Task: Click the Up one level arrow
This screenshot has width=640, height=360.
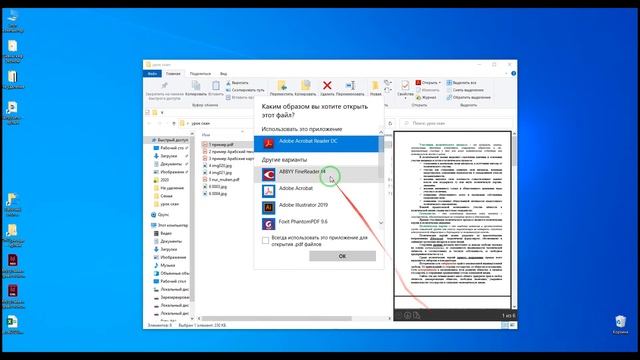Action: (174, 123)
